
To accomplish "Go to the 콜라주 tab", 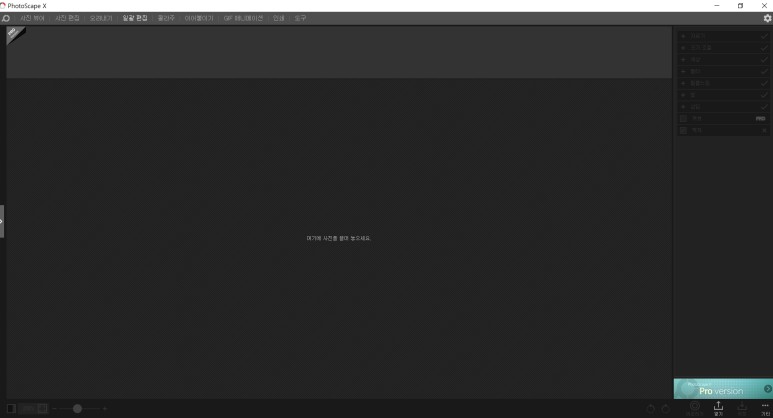I will tap(166, 18).
